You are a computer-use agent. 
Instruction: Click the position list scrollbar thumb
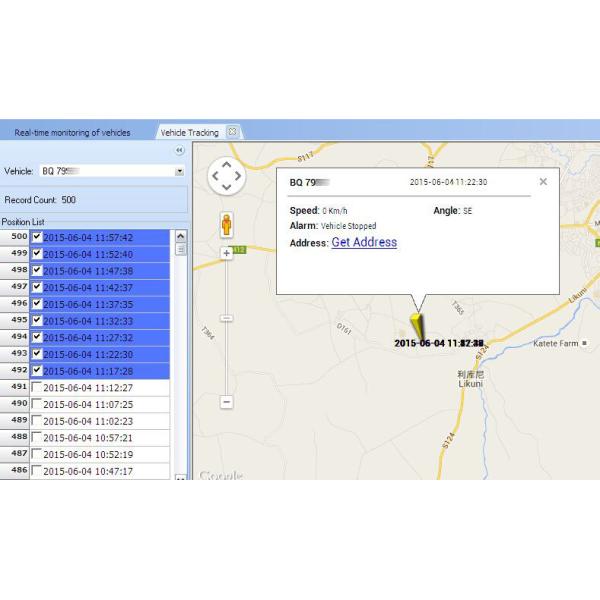click(x=181, y=249)
